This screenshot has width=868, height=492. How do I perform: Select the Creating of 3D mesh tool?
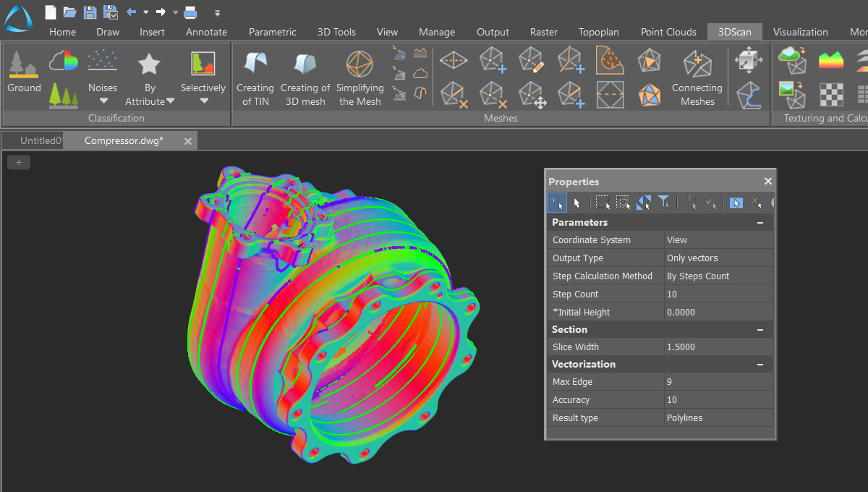pos(305,76)
